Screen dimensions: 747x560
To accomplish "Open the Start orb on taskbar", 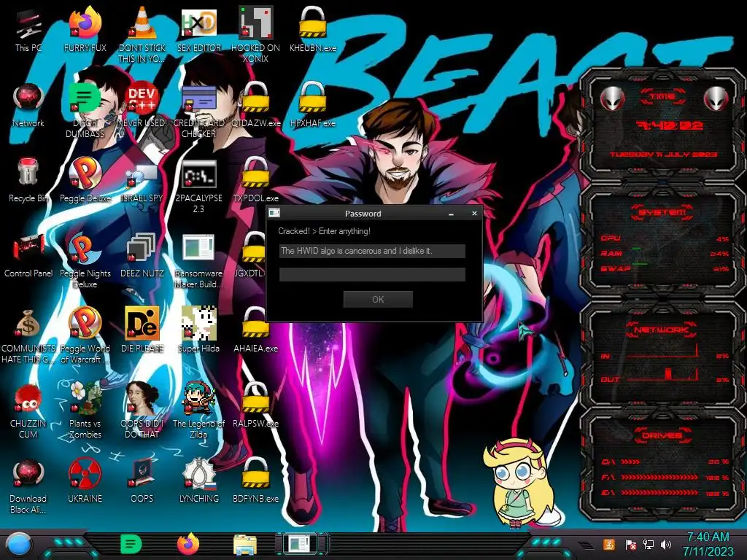I will coord(19,544).
